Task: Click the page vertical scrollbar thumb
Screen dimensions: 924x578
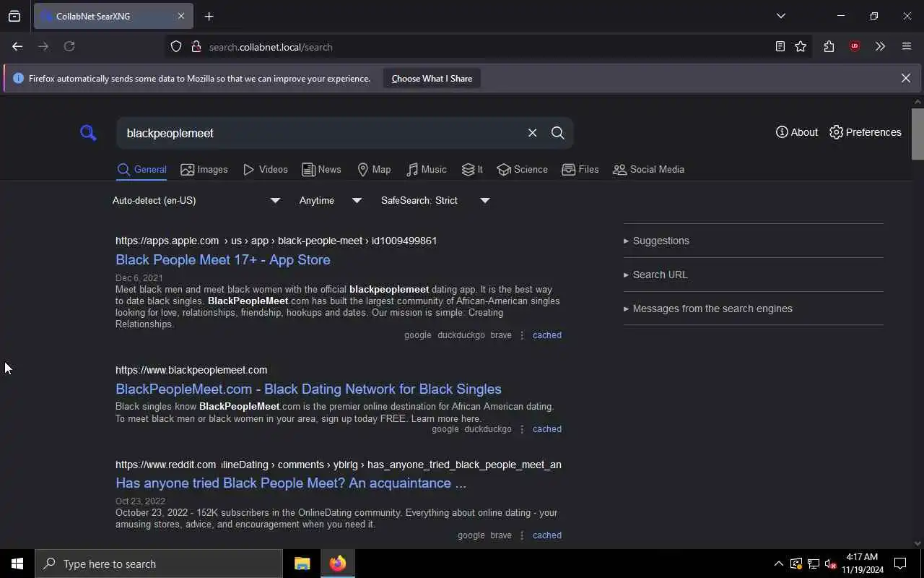Action: pos(918,134)
